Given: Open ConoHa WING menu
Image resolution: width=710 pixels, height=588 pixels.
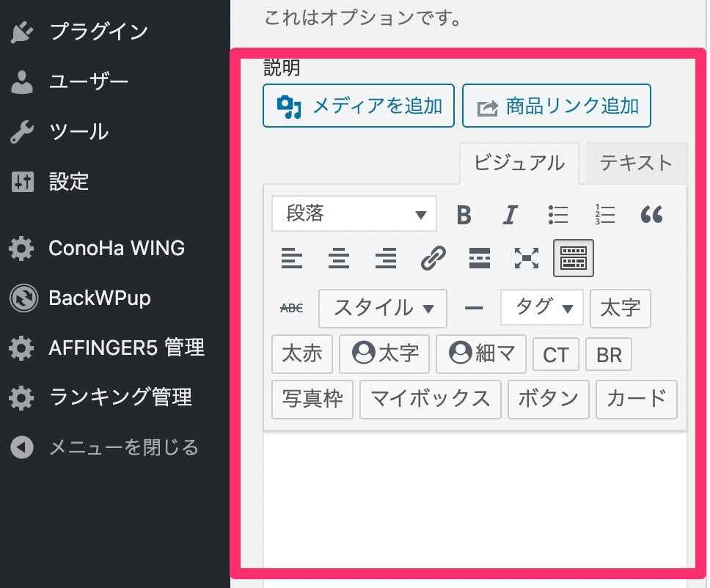Looking at the screenshot, I should 115,248.
